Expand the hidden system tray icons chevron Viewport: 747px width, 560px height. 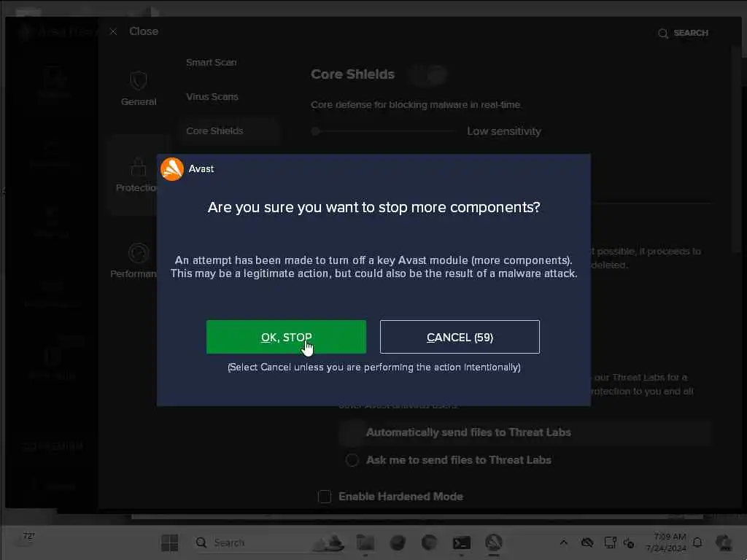coord(564,542)
